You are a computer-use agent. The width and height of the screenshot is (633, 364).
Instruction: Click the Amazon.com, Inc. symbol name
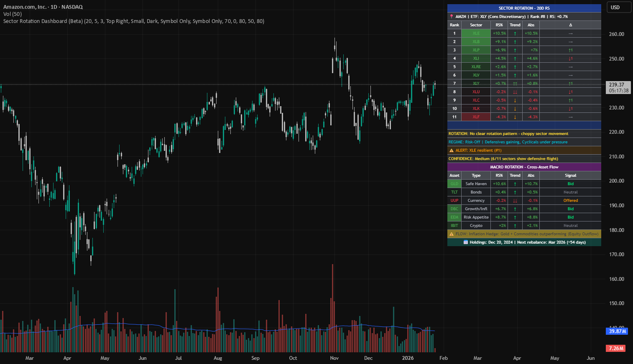point(25,7)
